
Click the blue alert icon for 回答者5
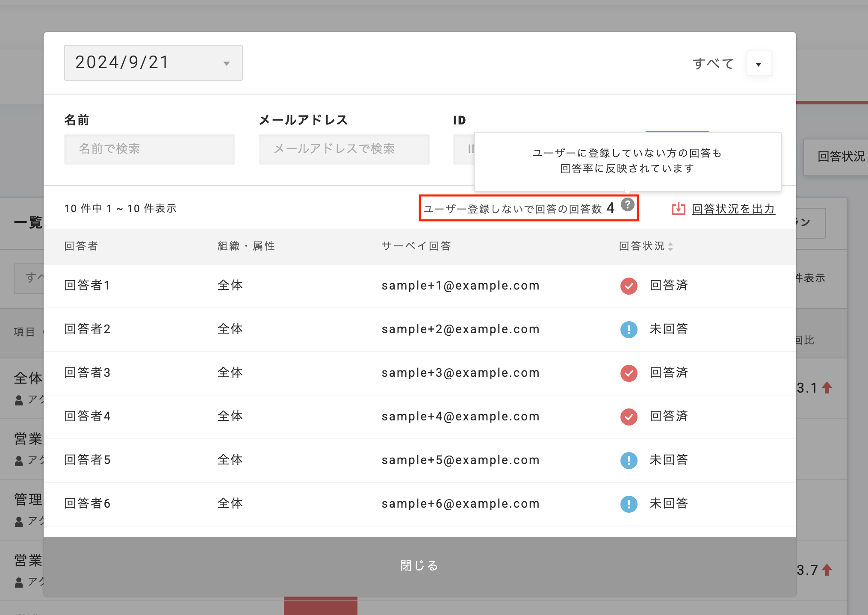pyautogui.click(x=629, y=460)
